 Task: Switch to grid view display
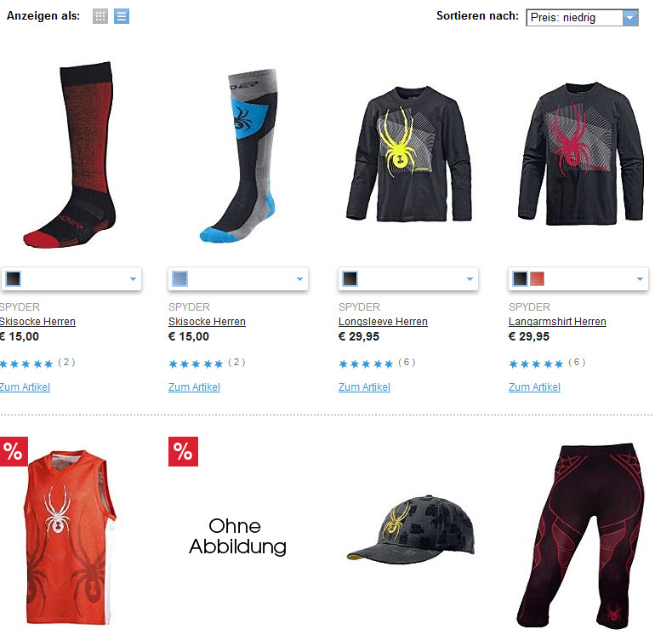[100, 16]
